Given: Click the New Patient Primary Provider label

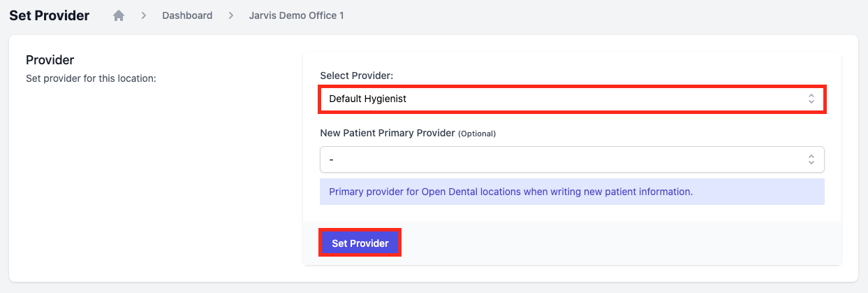Looking at the screenshot, I should [x=388, y=132].
